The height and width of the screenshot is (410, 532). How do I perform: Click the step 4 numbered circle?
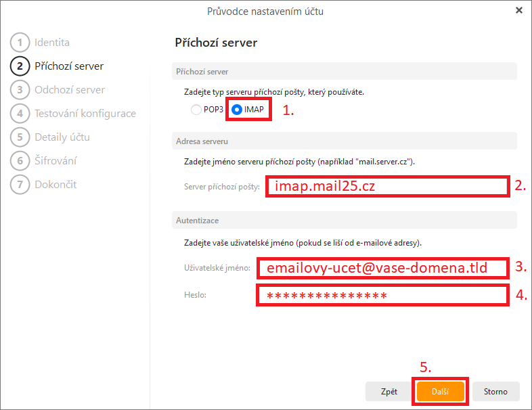(20, 113)
